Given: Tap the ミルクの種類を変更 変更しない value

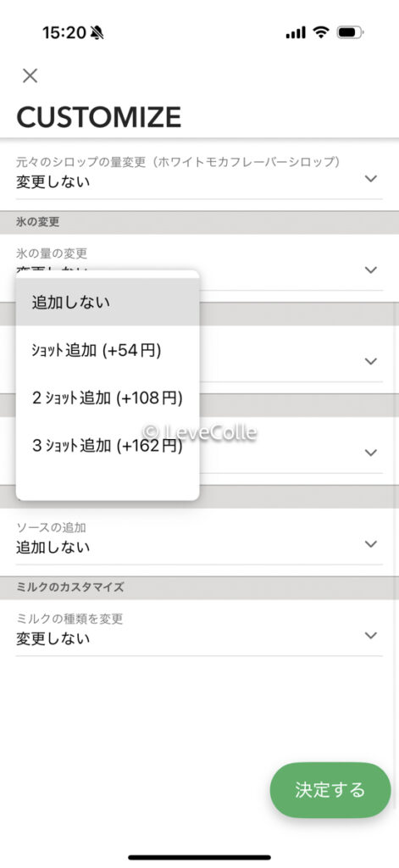Looking at the screenshot, I should (x=53, y=639).
